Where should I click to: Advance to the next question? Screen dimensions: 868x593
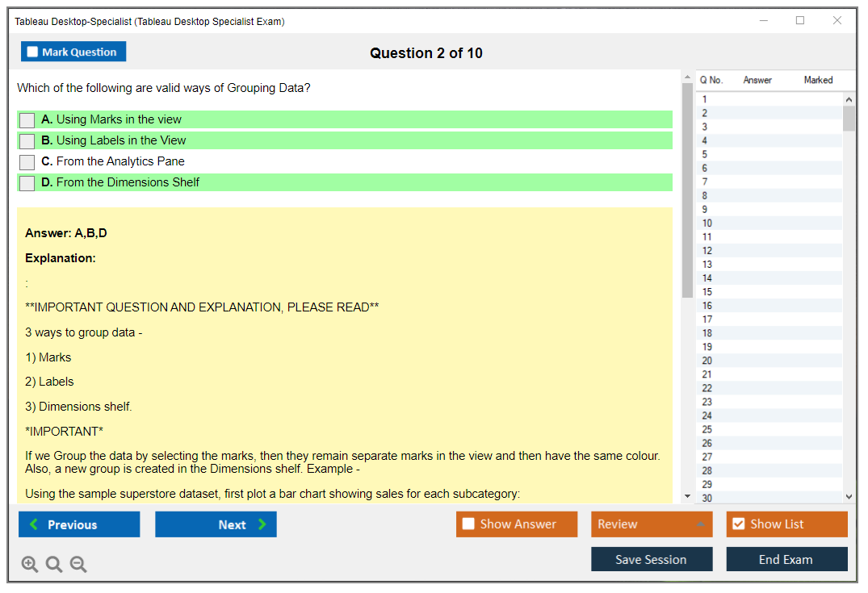coord(216,524)
